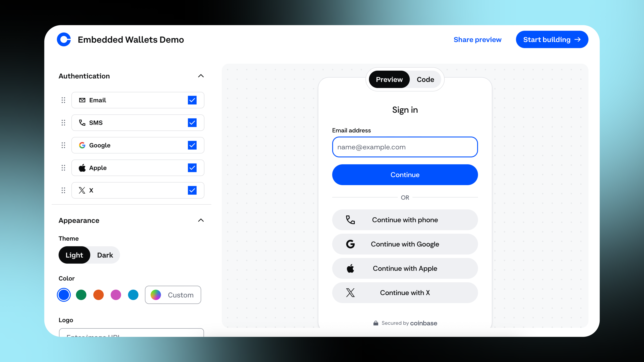Click the Coinbase logo in the header
The height and width of the screenshot is (362, 644).
tap(64, 39)
